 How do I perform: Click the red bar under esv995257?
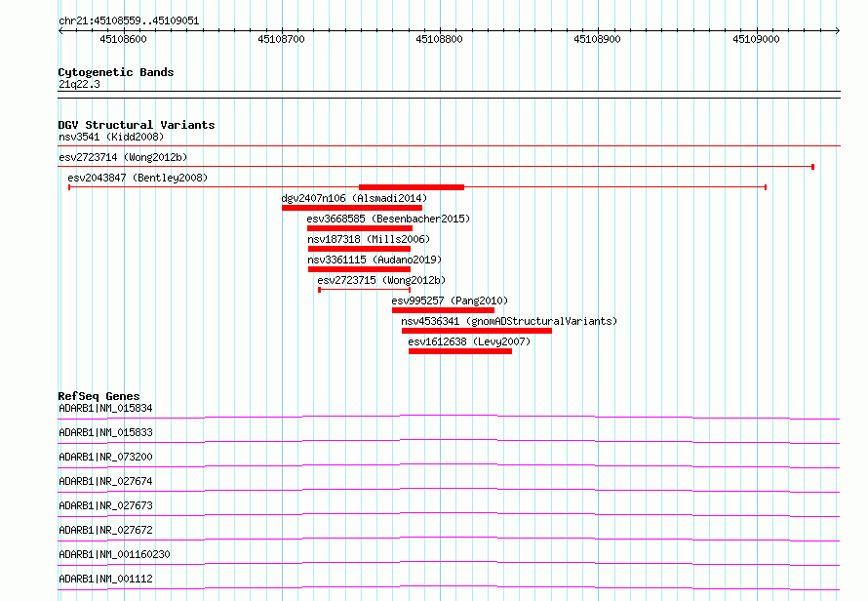coord(443,310)
